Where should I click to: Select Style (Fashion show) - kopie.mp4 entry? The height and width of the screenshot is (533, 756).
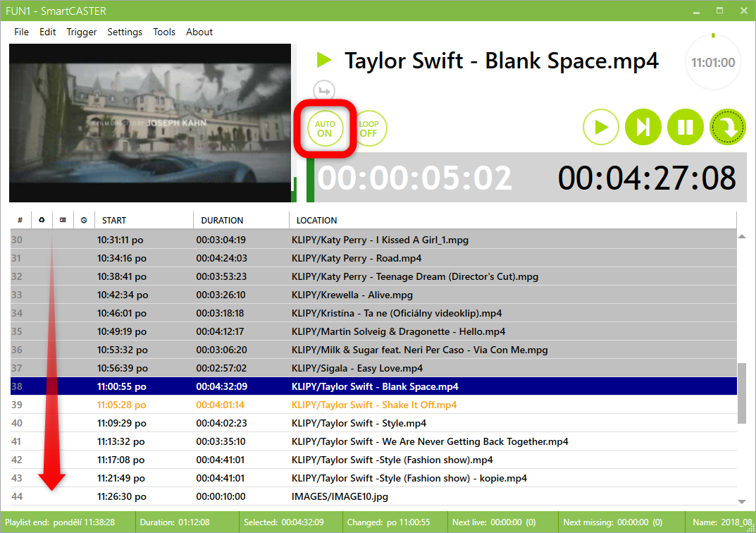coord(373,478)
